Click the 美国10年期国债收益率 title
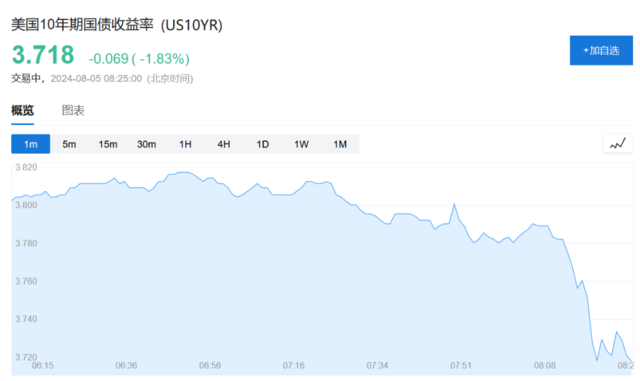The image size is (640, 381). click(82, 25)
